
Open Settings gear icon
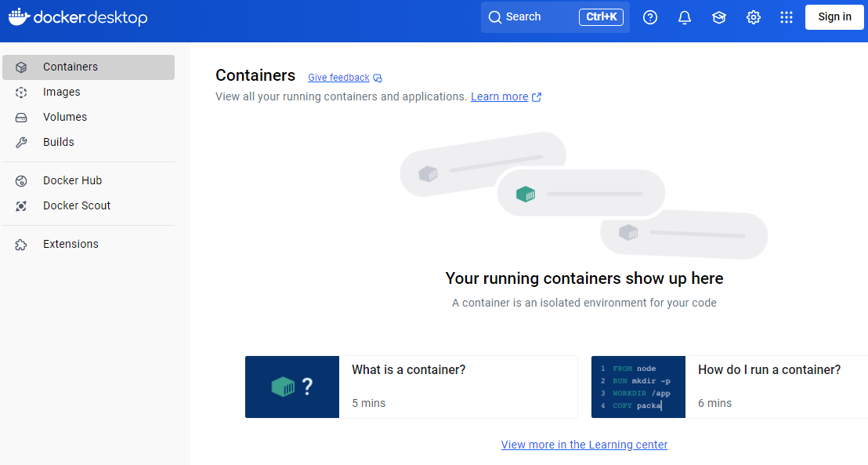coord(753,17)
